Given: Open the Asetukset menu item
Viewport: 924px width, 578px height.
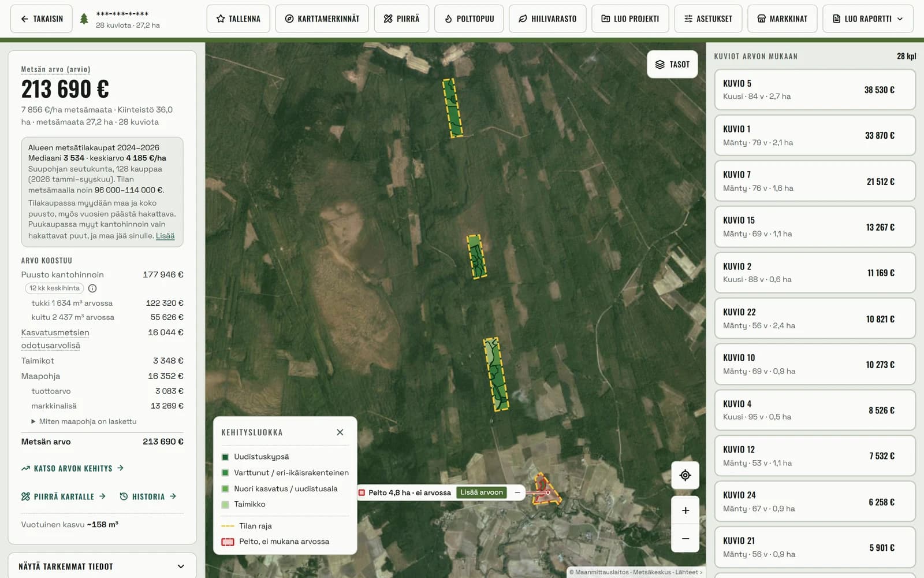Looking at the screenshot, I should [708, 18].
